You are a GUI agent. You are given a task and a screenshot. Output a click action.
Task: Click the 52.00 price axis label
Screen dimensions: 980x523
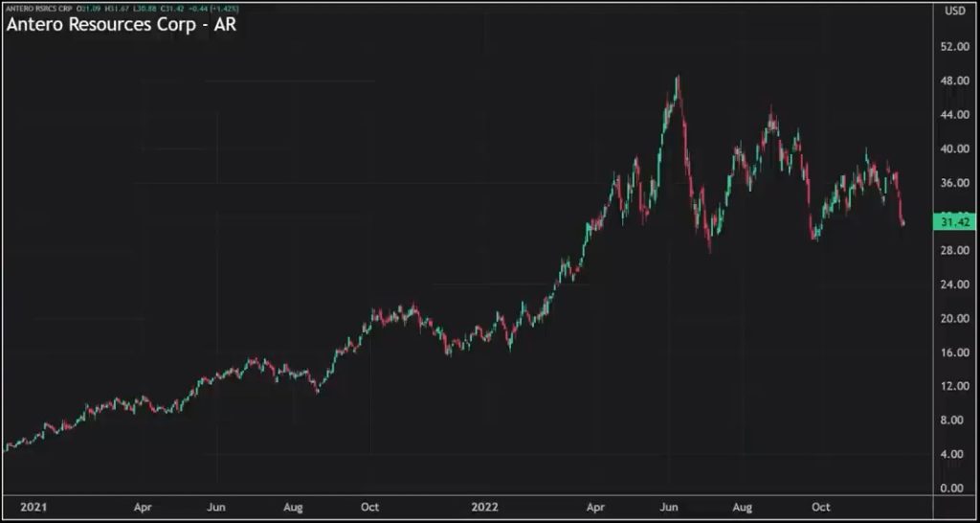pos(954,47)
